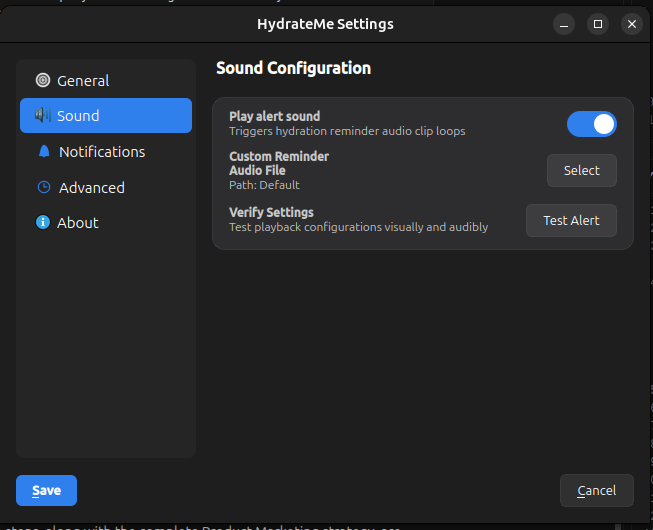Click the Notifications bell icon
The image size is (653, 530).
pos(44,152)
